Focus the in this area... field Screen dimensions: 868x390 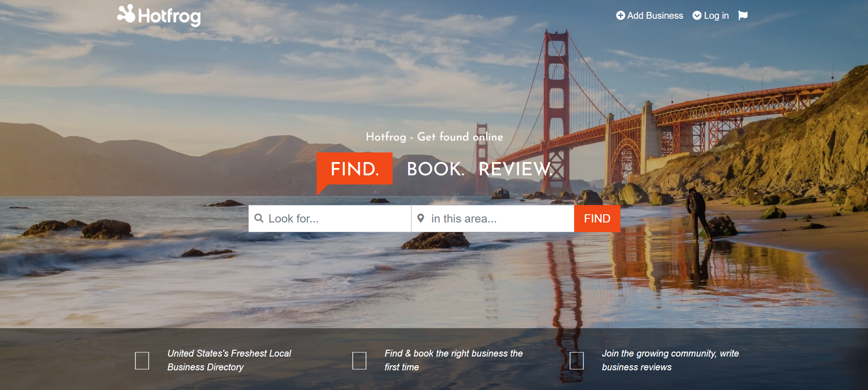click(493, 218)
